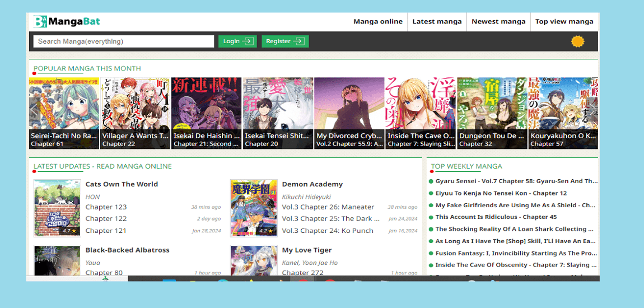
Task: Open Kouryakuhon O K... cover thumbnail
Action: [563, 113]
